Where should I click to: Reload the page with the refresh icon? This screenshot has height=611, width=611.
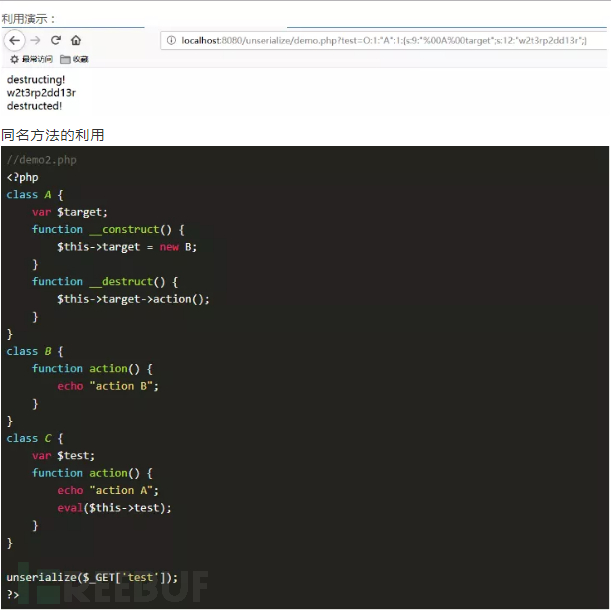56,40
